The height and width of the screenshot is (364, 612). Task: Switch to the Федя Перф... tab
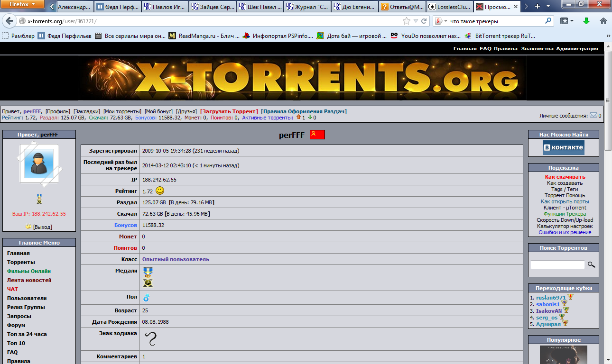click(117, 7)
